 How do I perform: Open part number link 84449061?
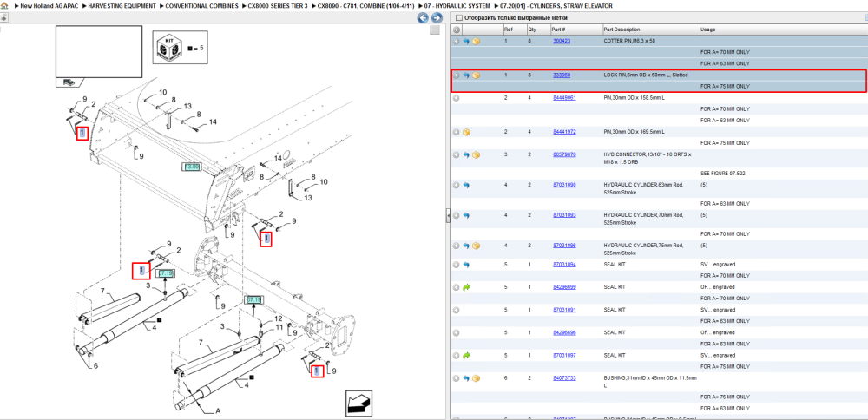point(564,98)
